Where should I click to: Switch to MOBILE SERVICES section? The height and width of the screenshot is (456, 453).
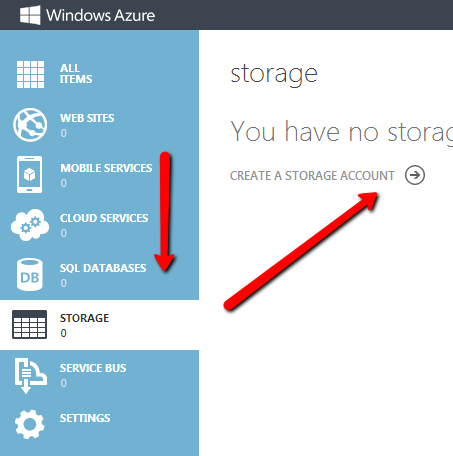[106, 168]
